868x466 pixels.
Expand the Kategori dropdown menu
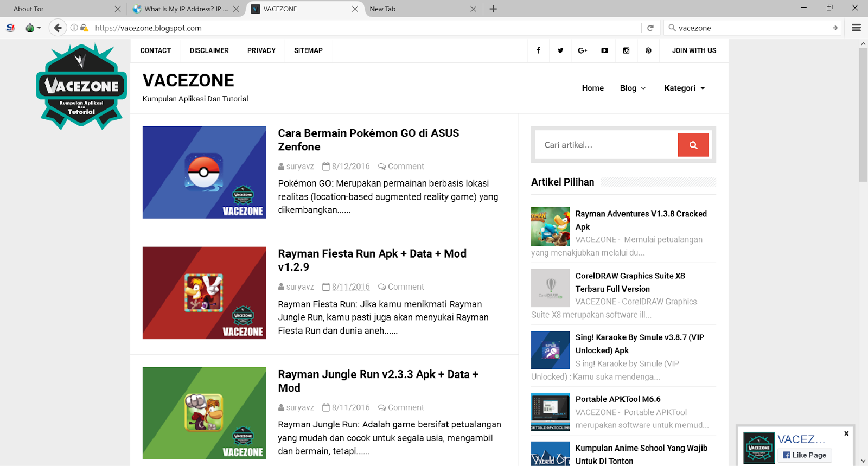pyautogui.click(x=685, y=88)
